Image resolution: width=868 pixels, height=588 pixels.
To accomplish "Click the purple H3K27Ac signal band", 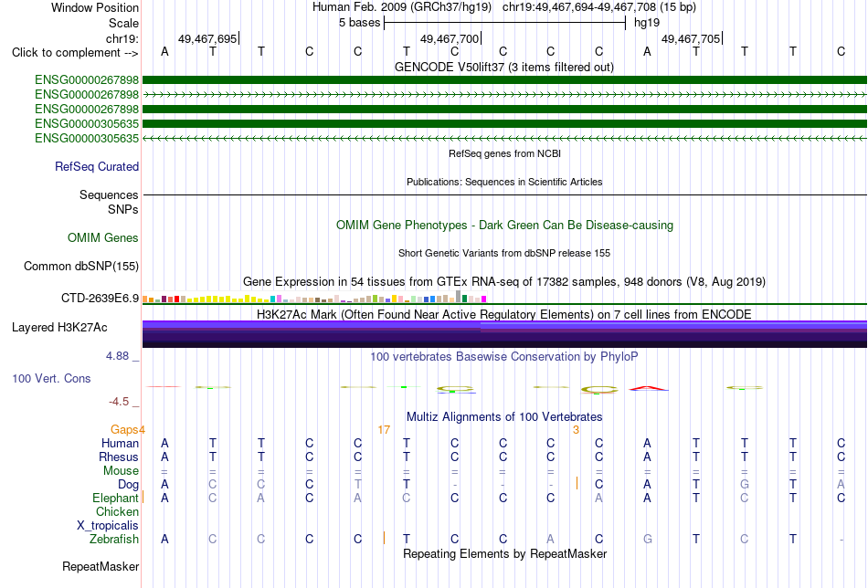I will (x=504, y=334).
